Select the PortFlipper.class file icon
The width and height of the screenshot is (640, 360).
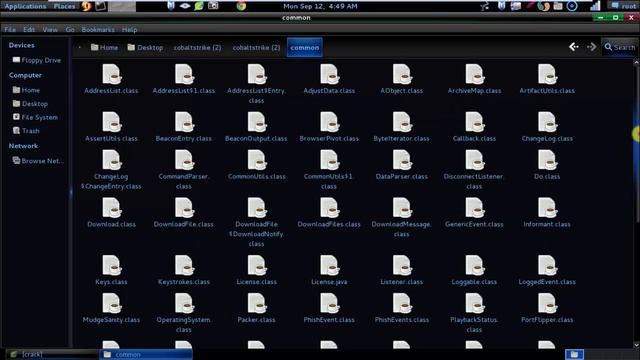pos(547,303)
